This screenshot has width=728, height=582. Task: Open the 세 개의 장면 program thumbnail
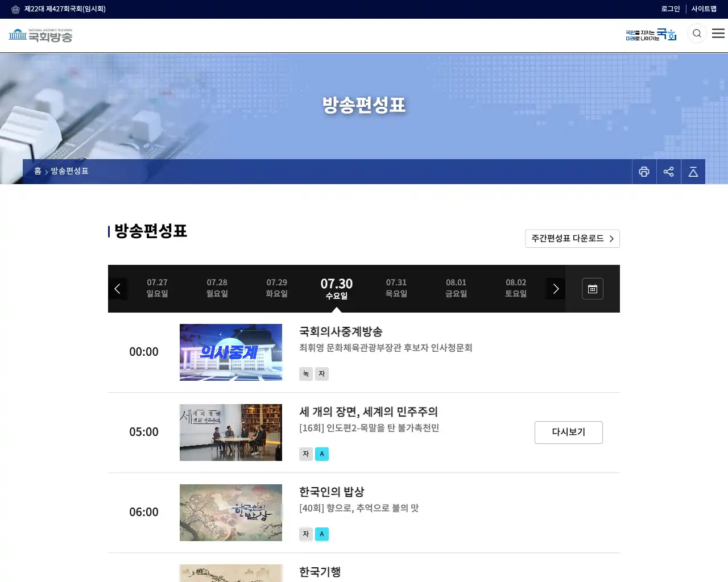click(x=231, y=433)
